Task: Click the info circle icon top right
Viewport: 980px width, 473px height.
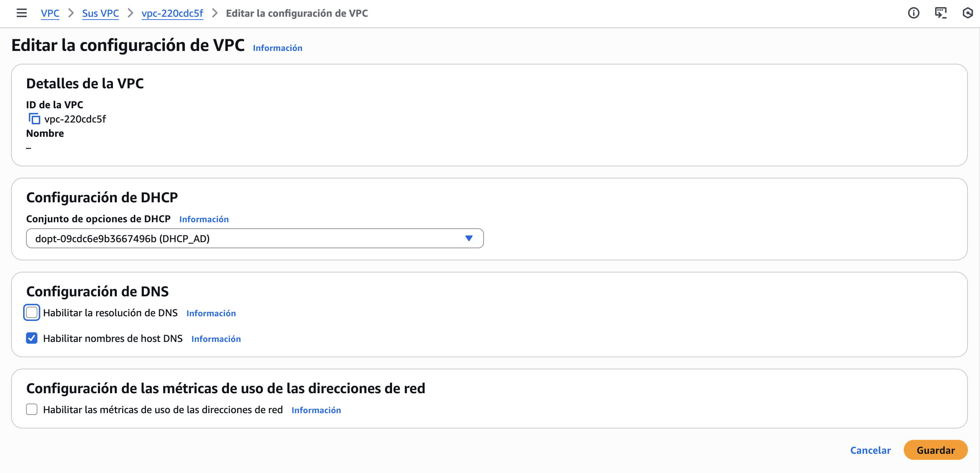Action: (913, 13)
